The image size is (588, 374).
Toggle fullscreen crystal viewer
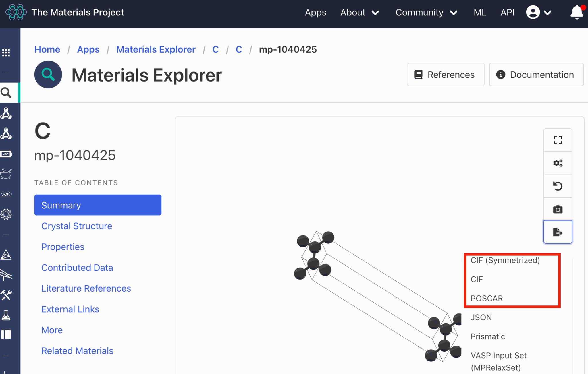coord(558,140)
